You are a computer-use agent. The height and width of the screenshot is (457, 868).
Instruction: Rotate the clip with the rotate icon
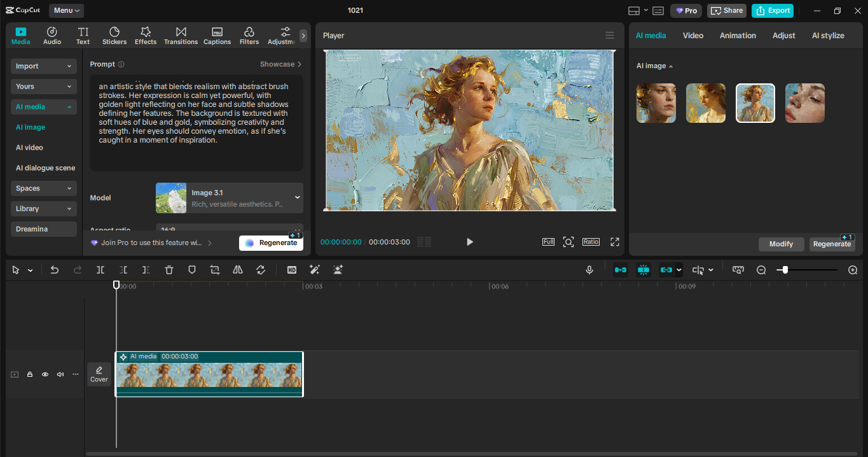[x=260, y=269]
